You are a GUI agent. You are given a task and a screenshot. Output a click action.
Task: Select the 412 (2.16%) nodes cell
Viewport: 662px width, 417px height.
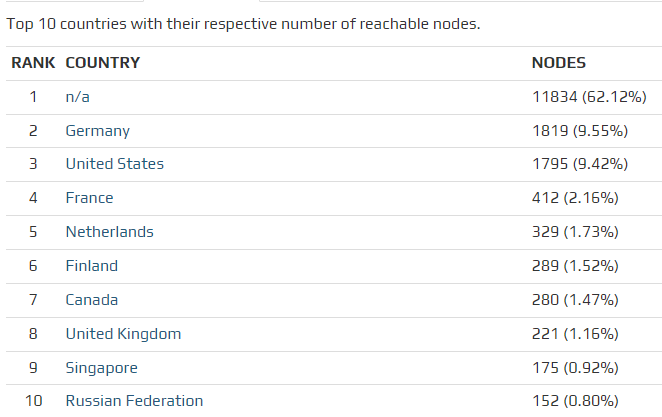tap(575, 198)
